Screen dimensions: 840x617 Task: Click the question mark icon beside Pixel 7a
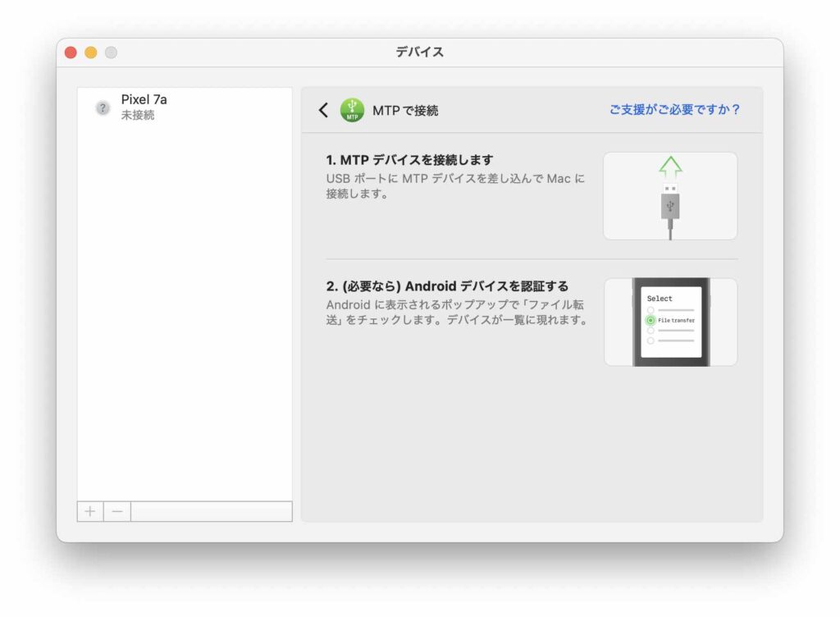coord(103,108)
